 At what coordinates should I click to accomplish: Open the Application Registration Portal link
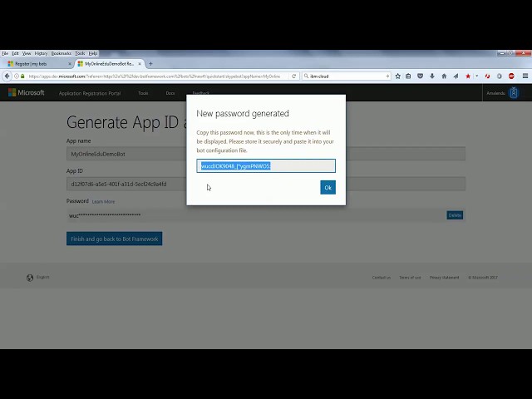[x=90, y=93]
